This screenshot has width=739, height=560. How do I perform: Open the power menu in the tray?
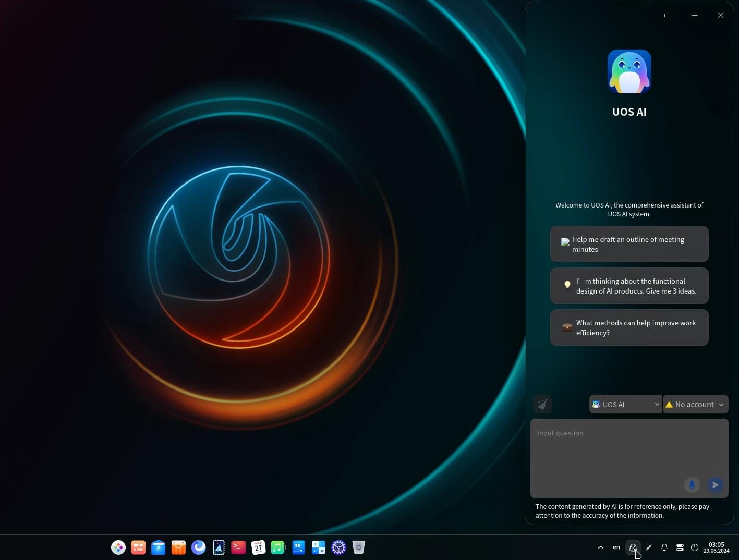click(x=695, y=547)
